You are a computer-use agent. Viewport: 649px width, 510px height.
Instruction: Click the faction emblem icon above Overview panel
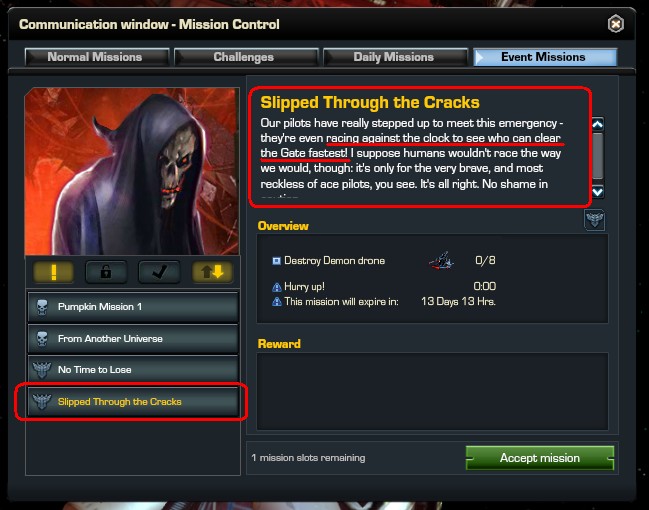[x=594, y=219]
